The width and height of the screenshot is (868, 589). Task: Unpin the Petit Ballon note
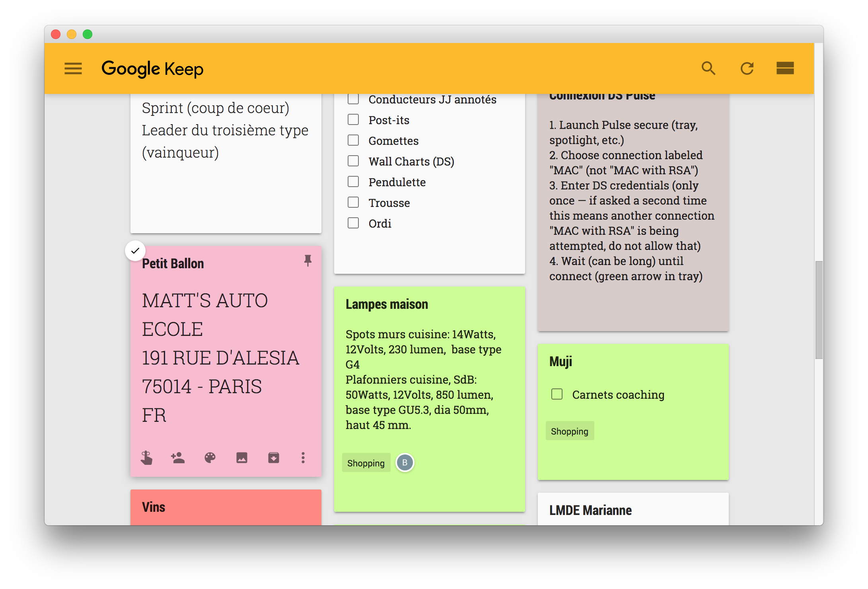307,261
